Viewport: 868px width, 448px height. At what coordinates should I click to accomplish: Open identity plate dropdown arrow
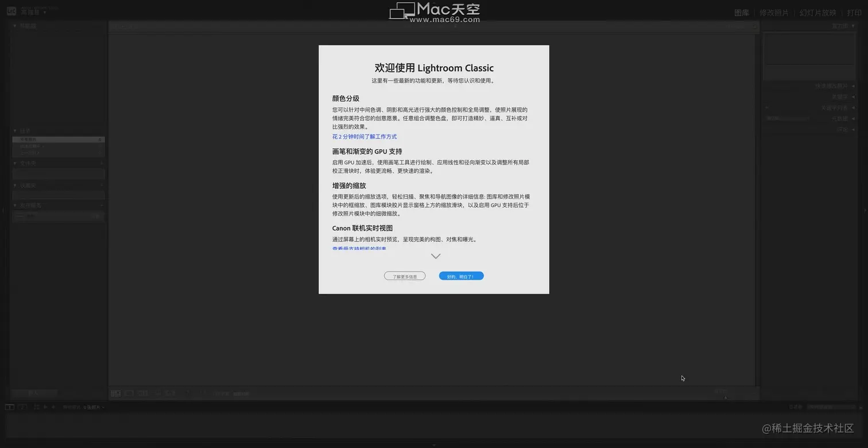[45, 13]
